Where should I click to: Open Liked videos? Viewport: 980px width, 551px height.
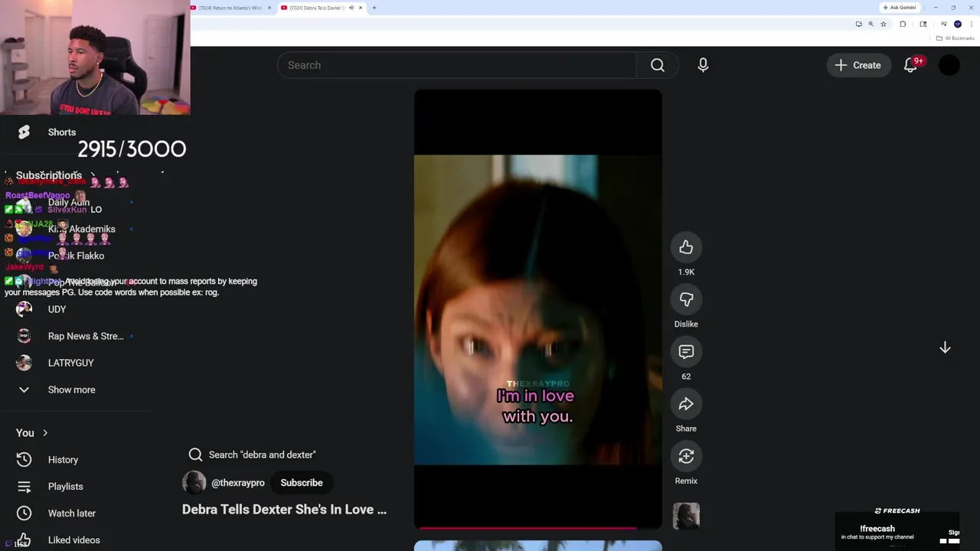pyautogui.click(x=73, y=540)
